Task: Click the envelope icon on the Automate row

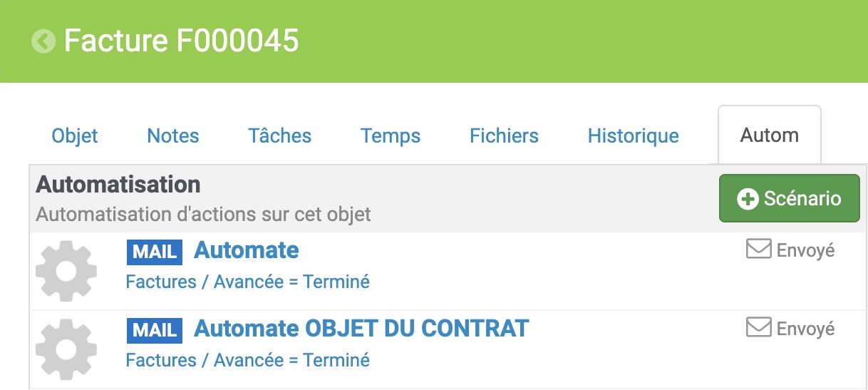Action: click(x=759, y=250)
